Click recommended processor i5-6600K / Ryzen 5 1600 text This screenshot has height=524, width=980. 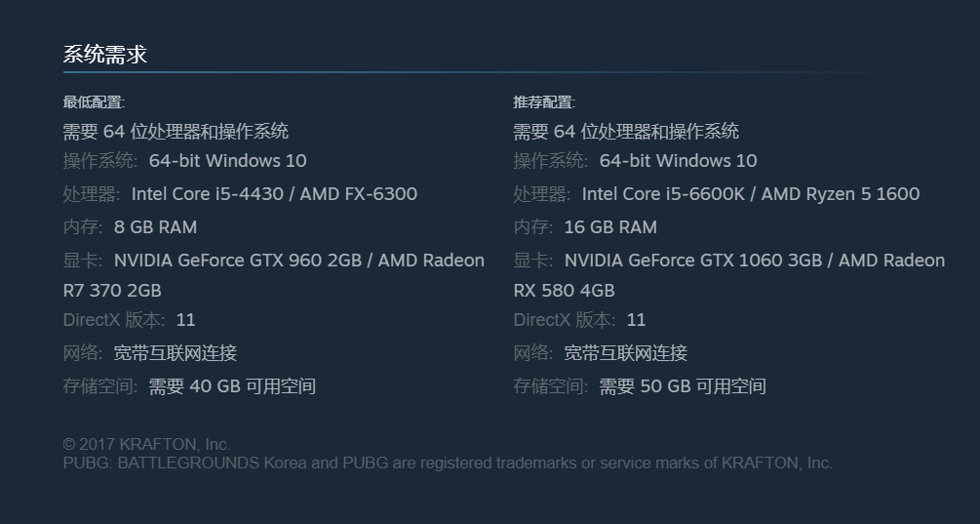tap(751, 194)
